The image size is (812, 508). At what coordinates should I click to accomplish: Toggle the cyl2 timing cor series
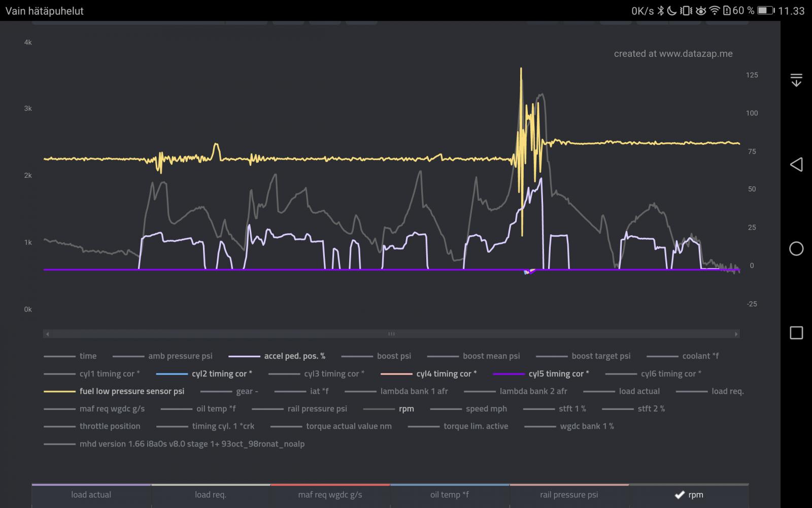coord(221,374)
